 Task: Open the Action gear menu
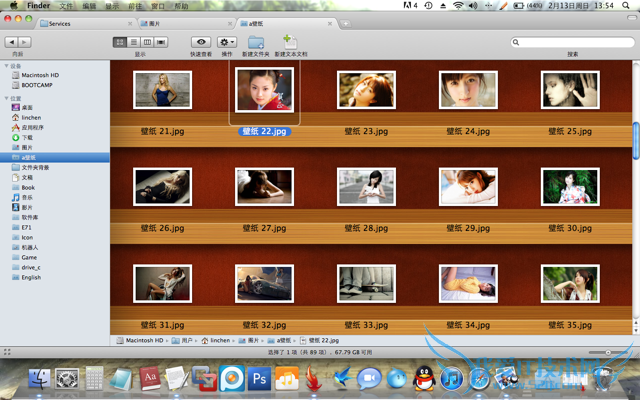tap(227, 42)
